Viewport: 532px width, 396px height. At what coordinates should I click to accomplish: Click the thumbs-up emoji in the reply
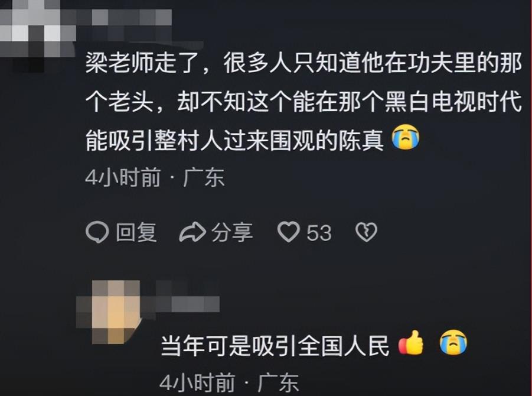411,342
